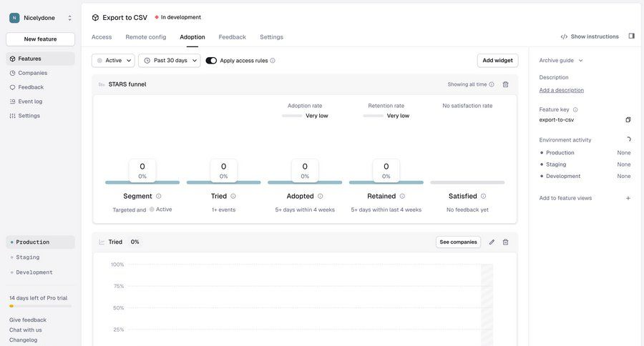The width and height of the screenshot is (644, 346).
Task: Open the Archive guide dropdown
Action: [561, 61]
